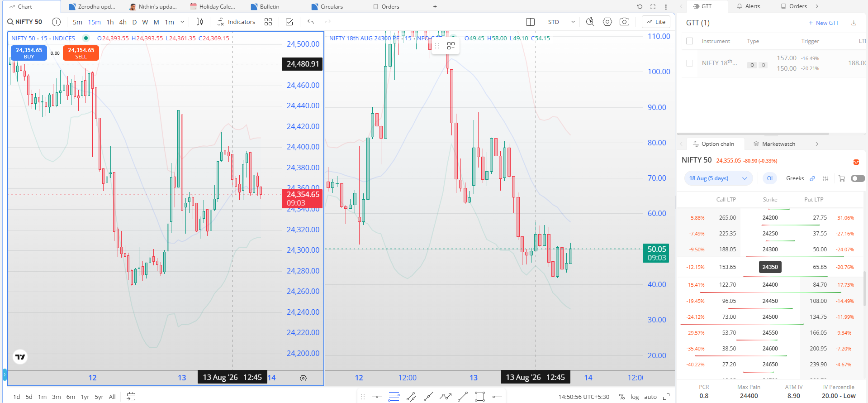Tick the NIFTY 18th GTT row checkbox
Image resolution: width=868 pixels, height=403 pixels.
(689, 63)
